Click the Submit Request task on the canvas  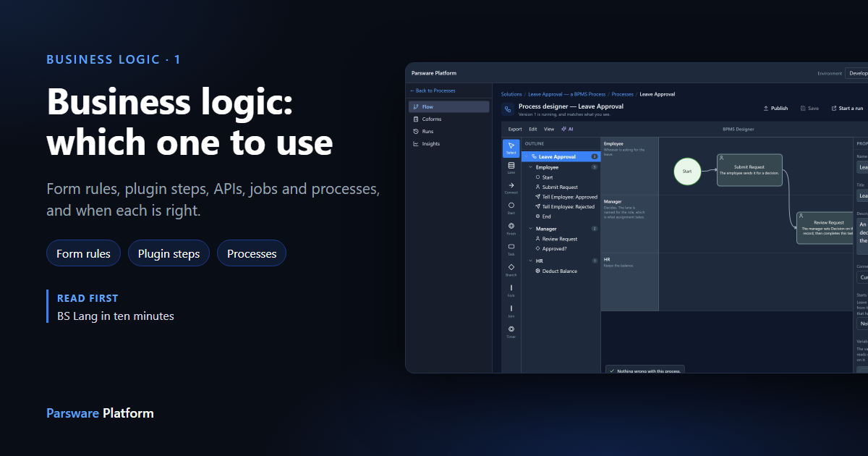point(749,170)
